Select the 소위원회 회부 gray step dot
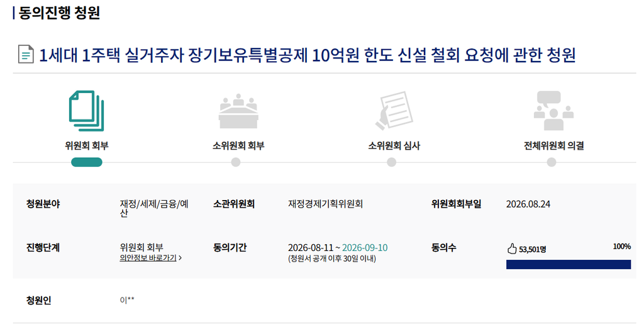The height and width of the screenshot is (329, 644). point(236,162)
